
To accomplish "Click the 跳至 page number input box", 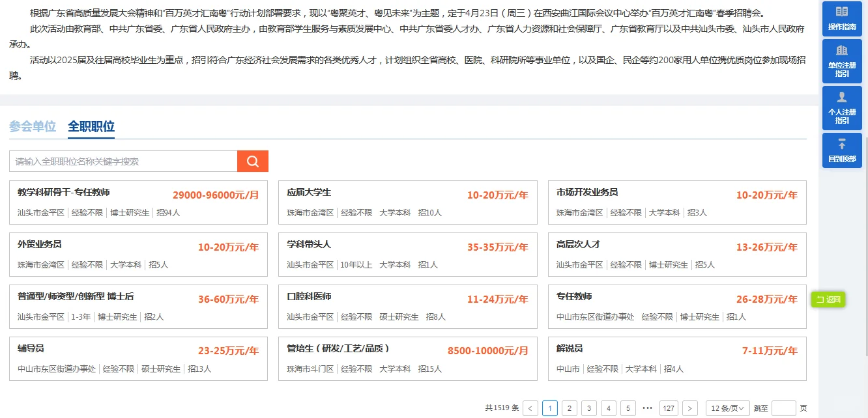I will pos(784,408).
